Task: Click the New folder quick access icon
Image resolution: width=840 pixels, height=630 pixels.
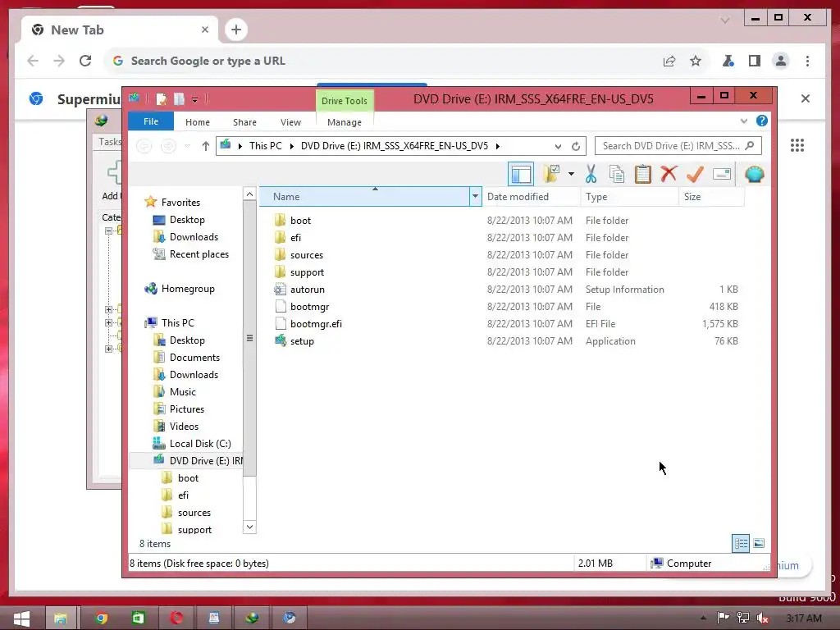Action: click(179, 99)
